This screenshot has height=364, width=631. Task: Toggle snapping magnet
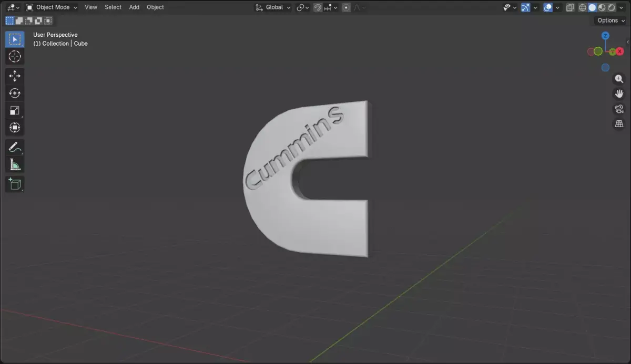pyautogui.click(x=318, y=7)
